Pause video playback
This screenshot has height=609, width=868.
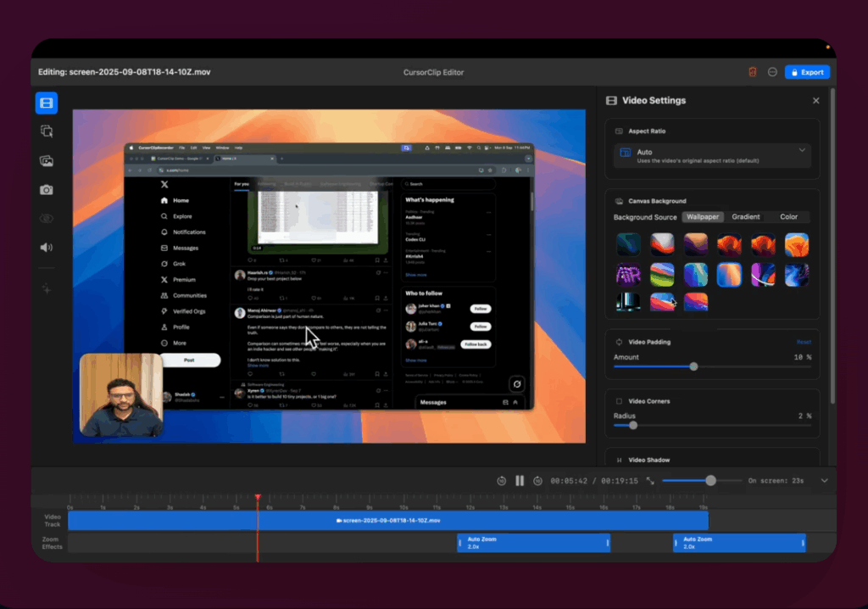pos(519,480)
